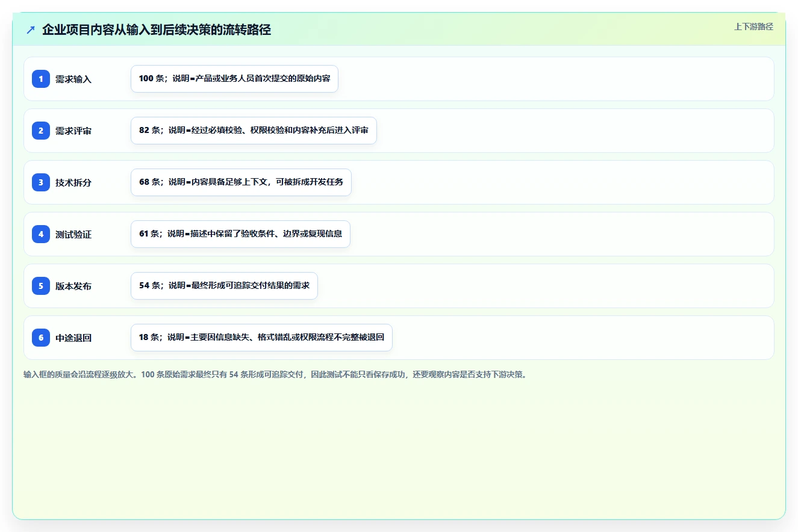Viewport: 798px width, 532px height.
Task: Click the 100 条 description box for original submissions
Action: (234, 79)
